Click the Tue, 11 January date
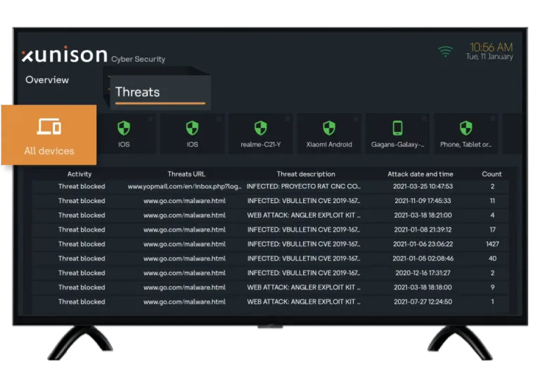This screenshot has width=540, height=392. tap(489, 56)
